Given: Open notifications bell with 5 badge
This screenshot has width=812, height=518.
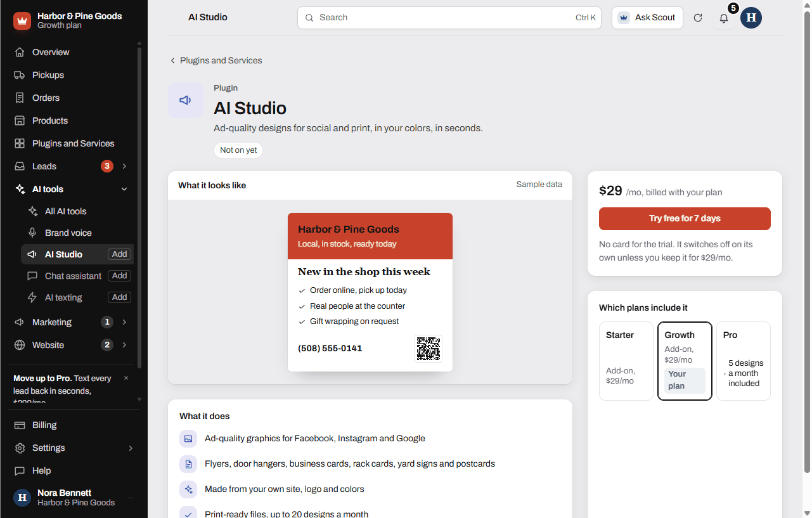Looking at the screenshot, I should 724,18.
